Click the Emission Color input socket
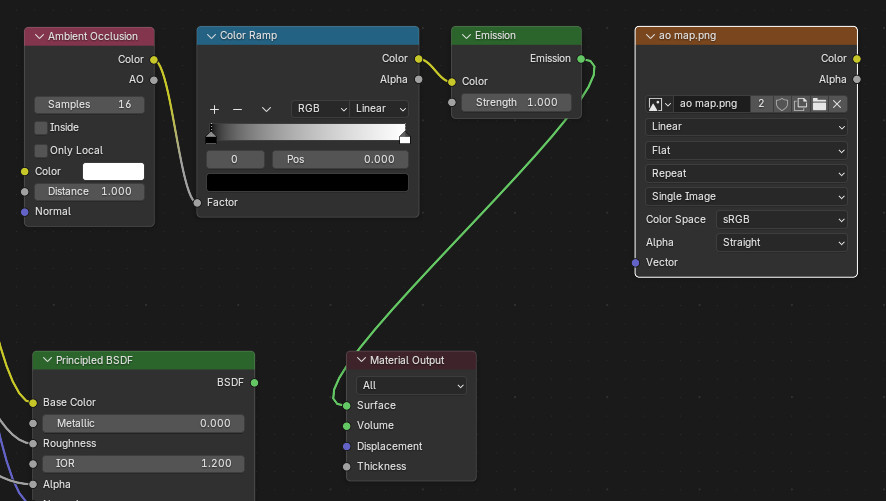 (x=451, y=82)
